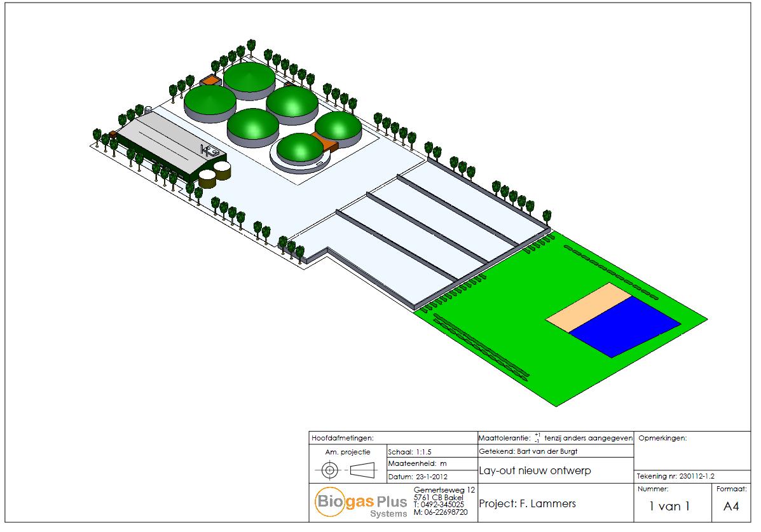
Task: Select the 'Hoofdafmetingen:' label
Action: point(343,438)
